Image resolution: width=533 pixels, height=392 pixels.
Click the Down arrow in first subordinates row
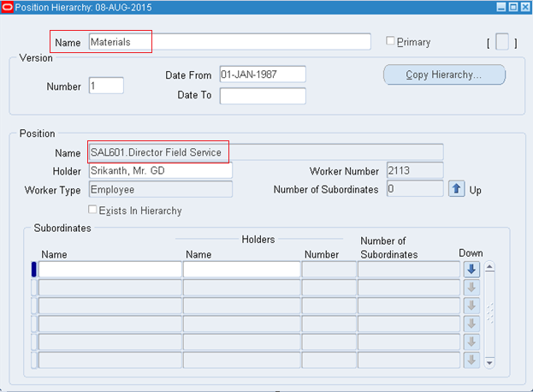(471, 270)
